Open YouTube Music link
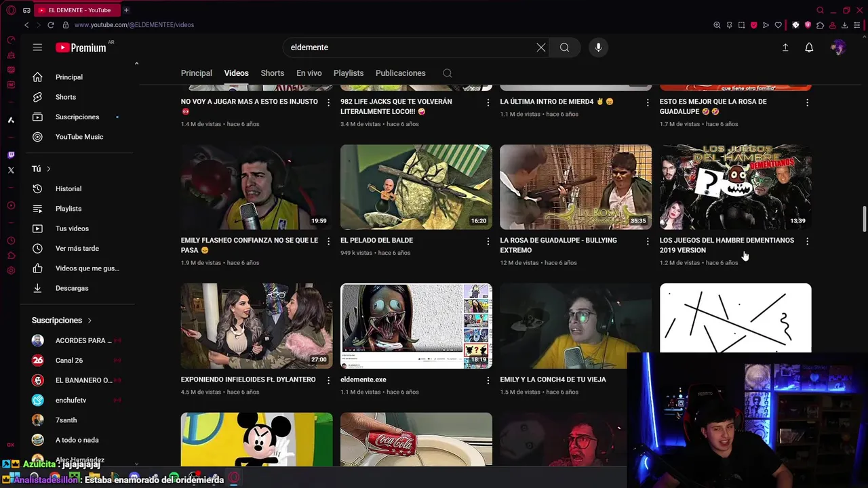This screenshot has width=868, height=488. (x=80, y=137)
